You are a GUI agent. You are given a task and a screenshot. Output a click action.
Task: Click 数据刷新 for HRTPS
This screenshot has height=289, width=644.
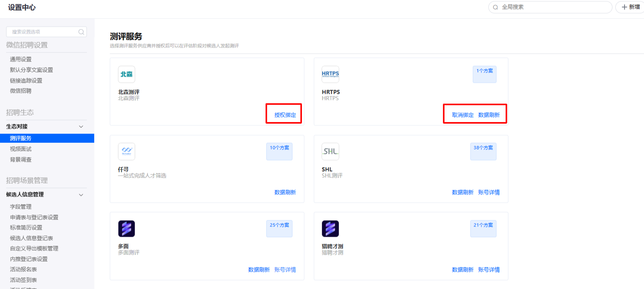489,115
